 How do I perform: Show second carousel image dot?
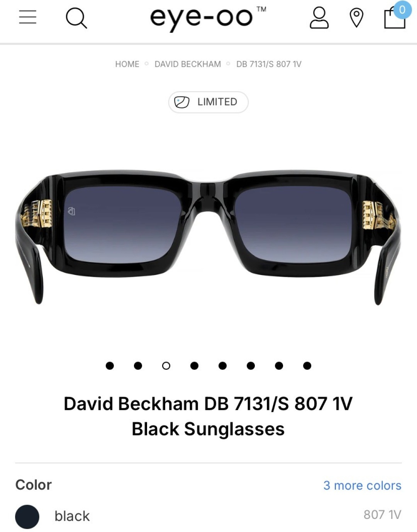pyautogui.click(x=138, y=365)
